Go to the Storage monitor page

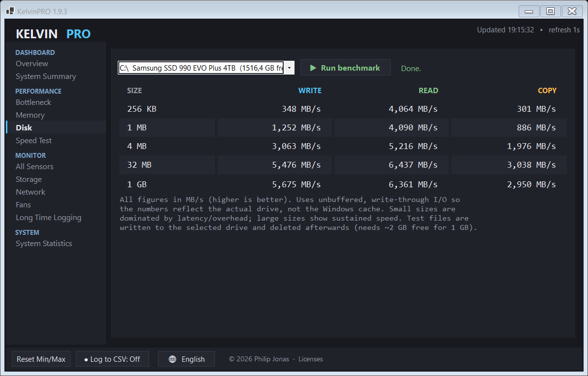[28, 179]
